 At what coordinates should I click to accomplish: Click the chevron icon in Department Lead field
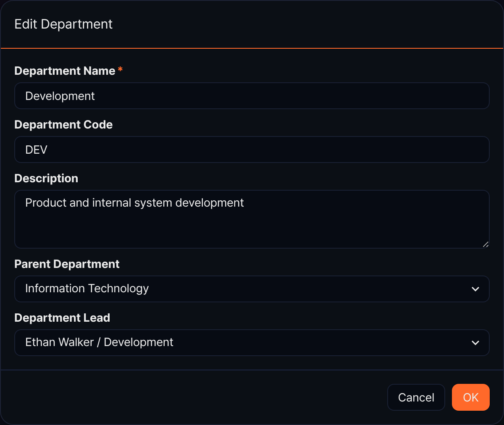[x=475, y=343]
